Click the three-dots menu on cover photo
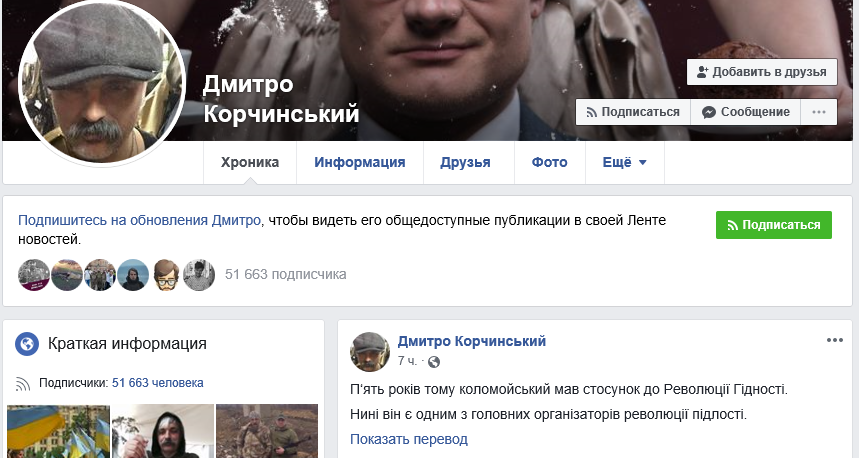859x458 pixels. 818,112
